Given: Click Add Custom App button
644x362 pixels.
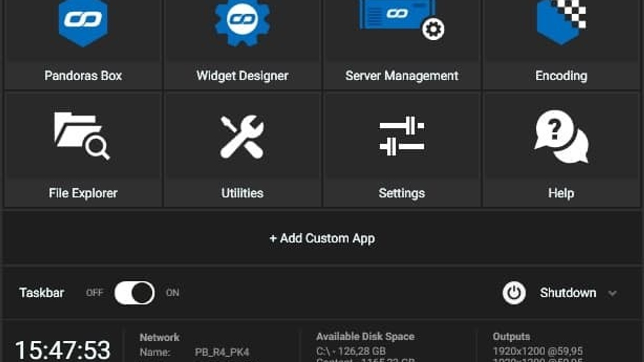Looking at the screenshot, I should pos(322,238).
